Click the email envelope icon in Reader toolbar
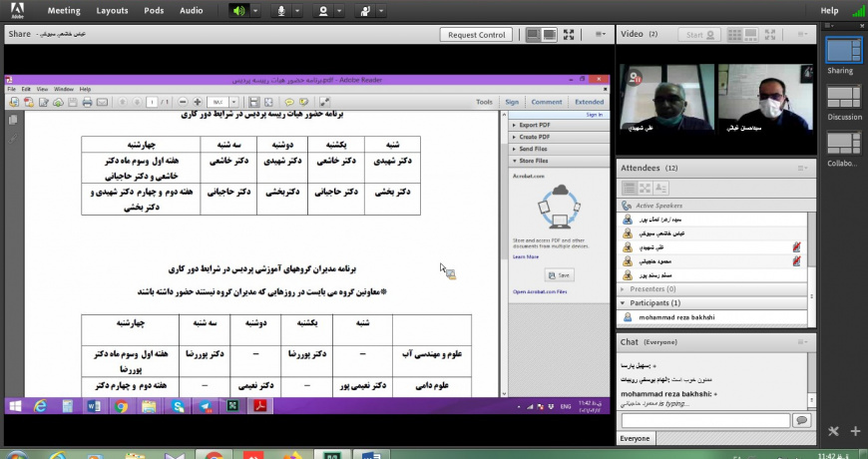Screen dimensions: 868x459 tap(102, 102)
